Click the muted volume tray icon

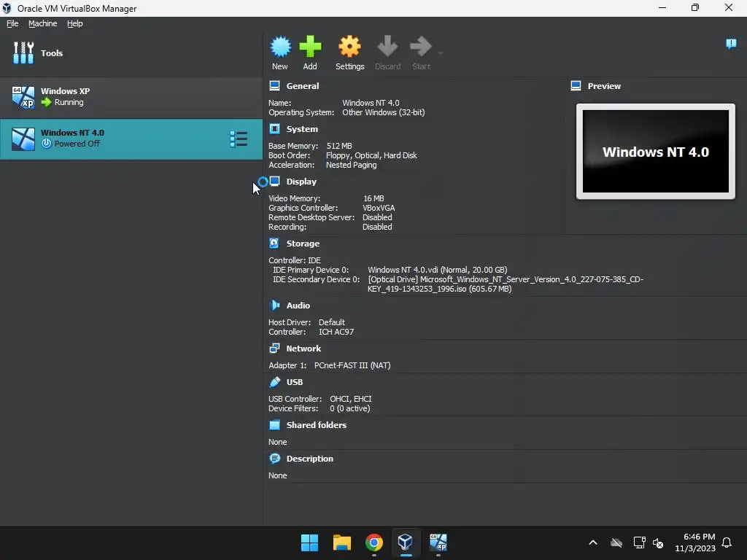click(x=659, y=542)
